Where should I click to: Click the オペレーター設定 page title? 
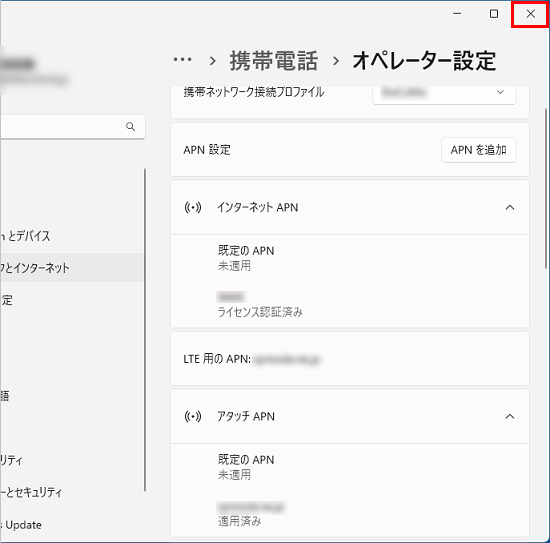coord(424,61)
